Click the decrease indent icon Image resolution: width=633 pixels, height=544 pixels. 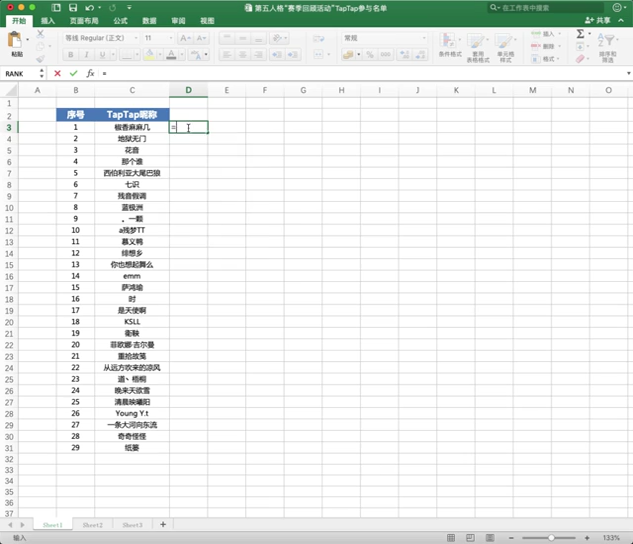click(277, 54)
